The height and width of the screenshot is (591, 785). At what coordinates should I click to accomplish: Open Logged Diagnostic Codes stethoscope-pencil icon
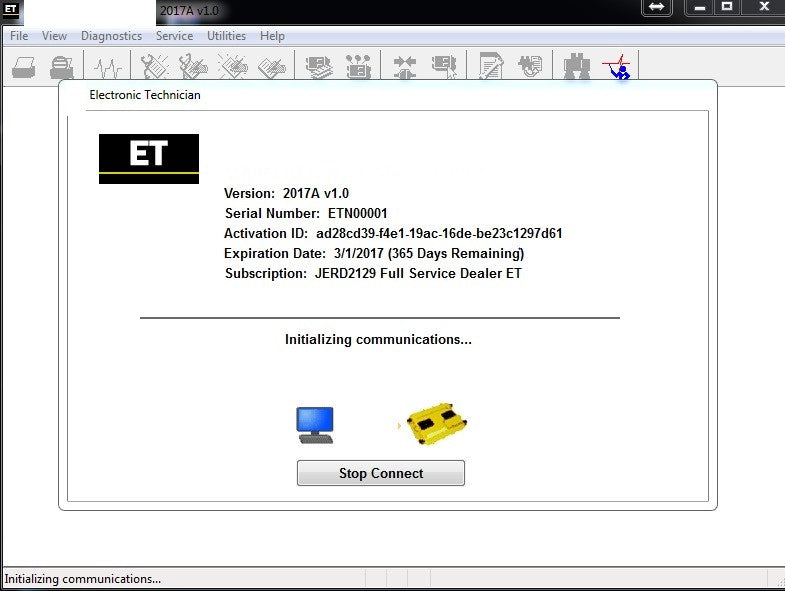point(193,67)
